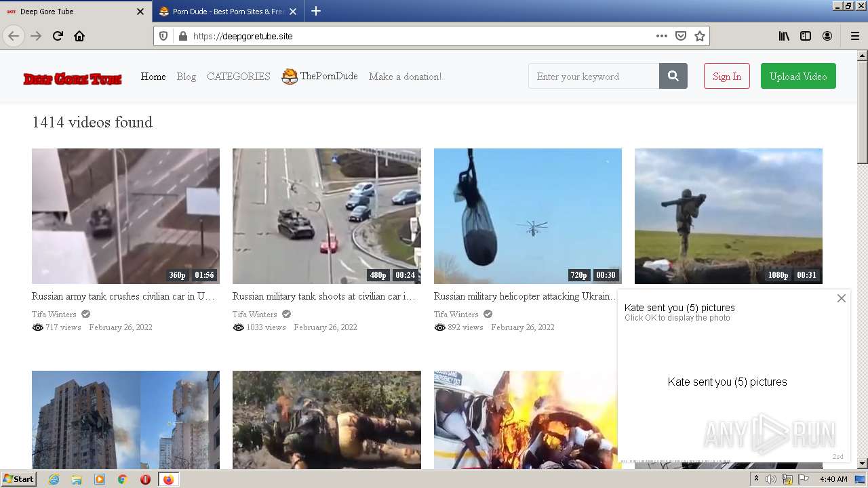Click the 4:40 AM taskbar clock
Viewport: 868px width, 488px height.
click(833, 479)
